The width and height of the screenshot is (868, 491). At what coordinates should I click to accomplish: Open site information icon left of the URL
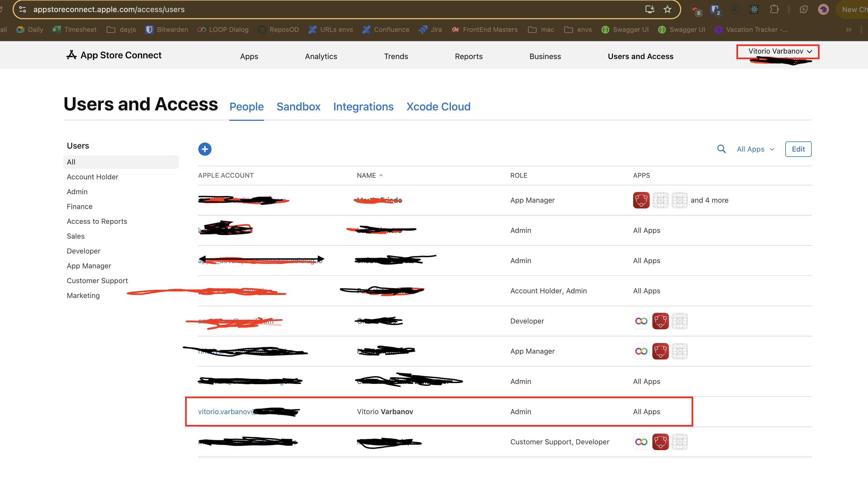point(23,9)
